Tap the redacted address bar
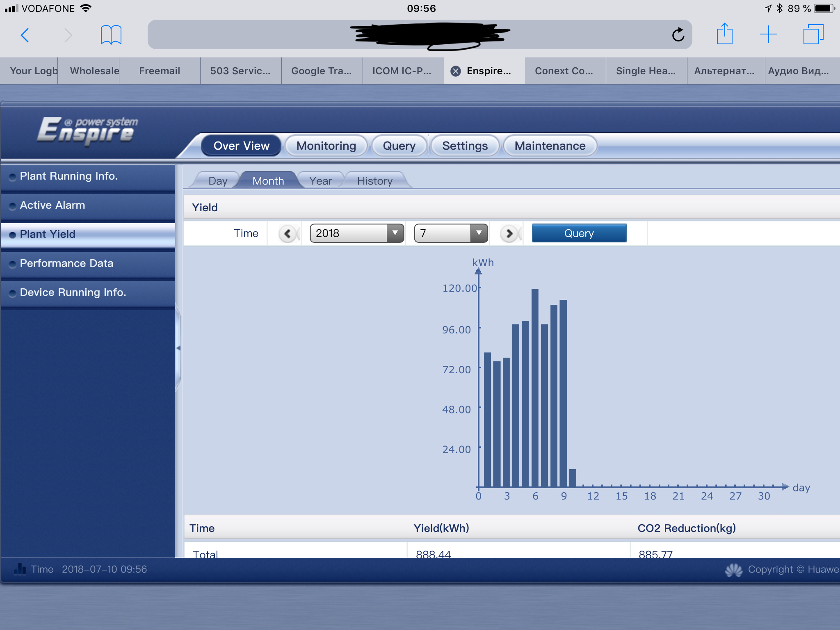Screen dimensions: 840x630 [x=420, y=35]
